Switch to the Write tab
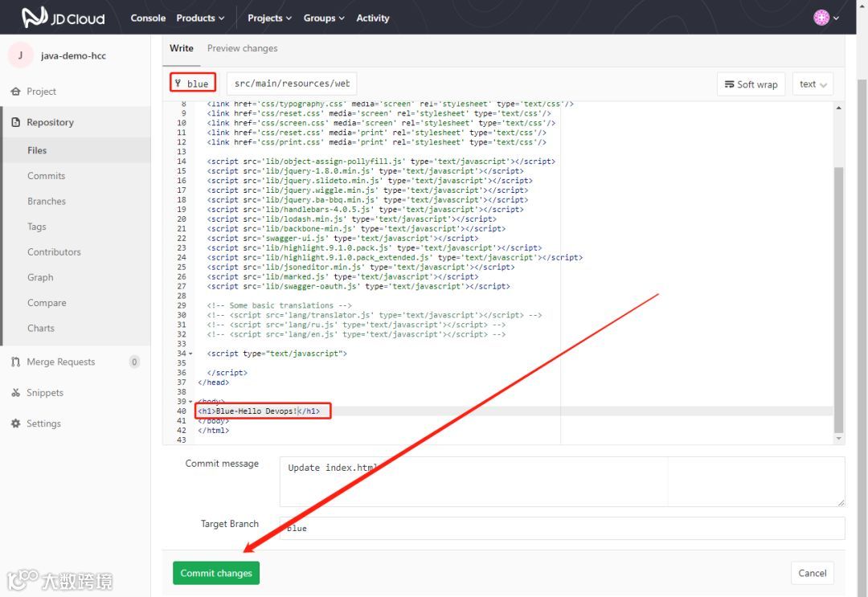The width and height of the screenshot is (868, 597). point(182,48)
